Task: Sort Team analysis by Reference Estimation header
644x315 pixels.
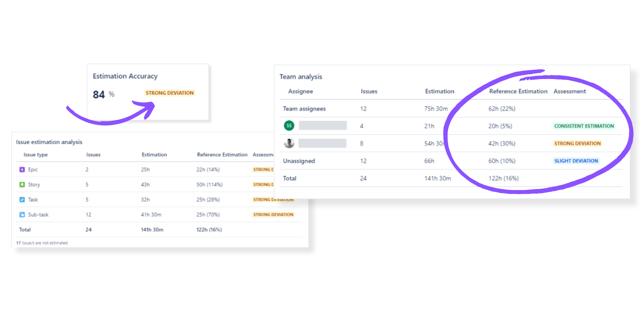Action: pyautogui.click(x=518, y=91)
